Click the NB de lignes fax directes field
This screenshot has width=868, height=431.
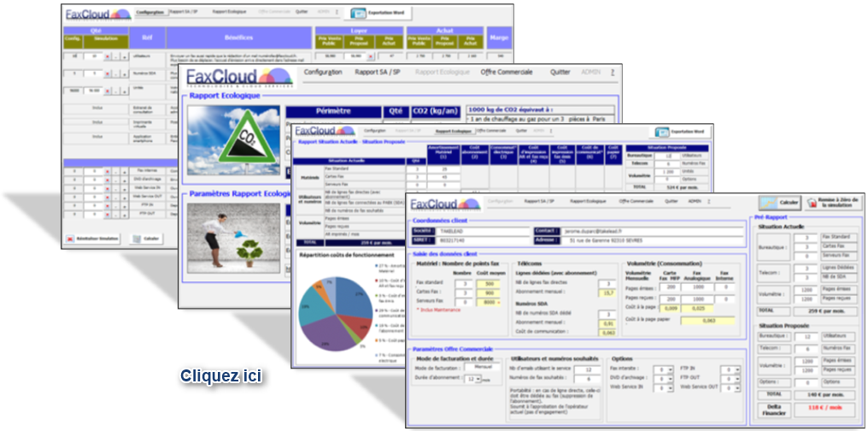tap(607, 284)
